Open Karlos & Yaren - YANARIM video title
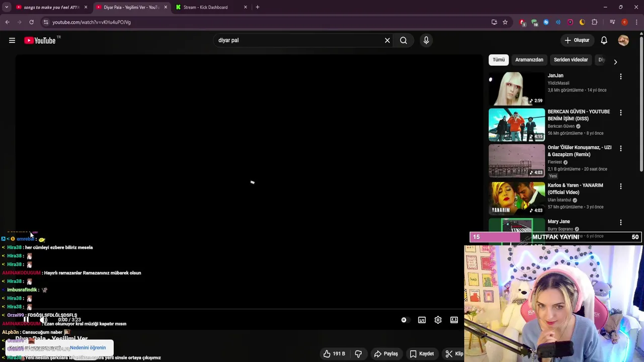 [x=576, y=189]
